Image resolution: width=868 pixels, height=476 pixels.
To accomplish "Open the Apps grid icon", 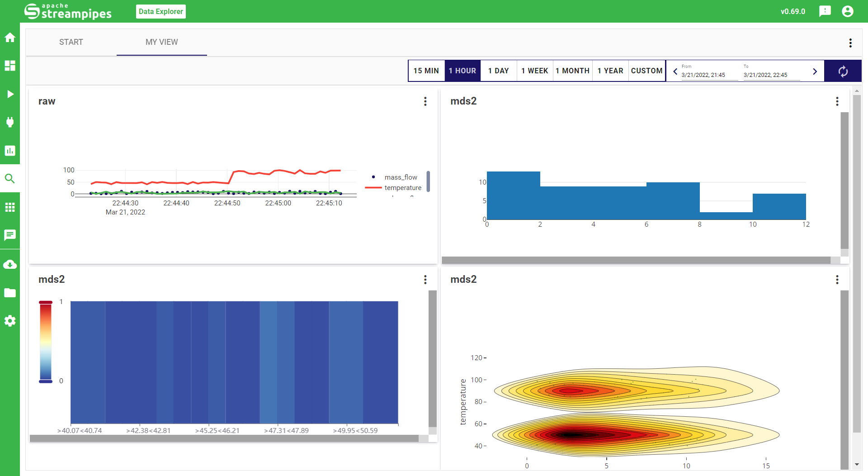I will (10, 207).
